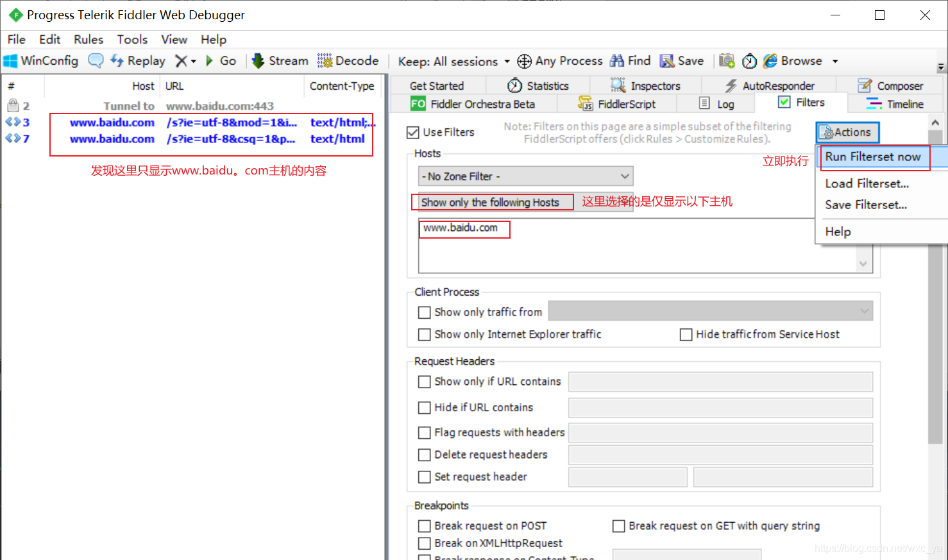Screen dimensions: 948x560
Task: Open the No Zone Filter dropdown
Action: coord(525,176)
